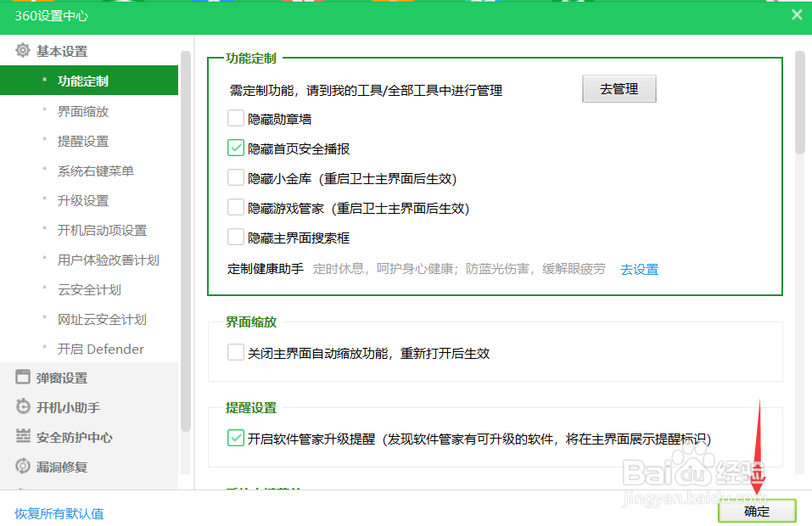Screen dimensions: 812x526
Task: Click the 漏洞修复 icon
Action: coord(23,466)
